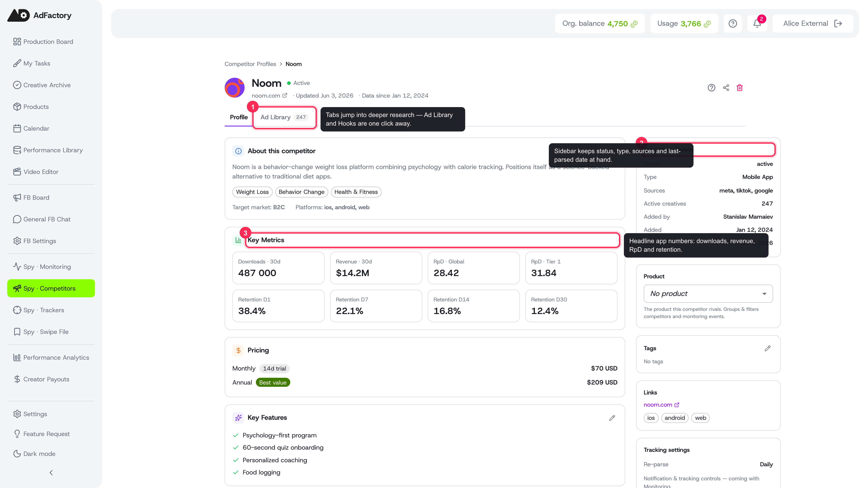Click Health & Fitness tag

coord(356,192)
